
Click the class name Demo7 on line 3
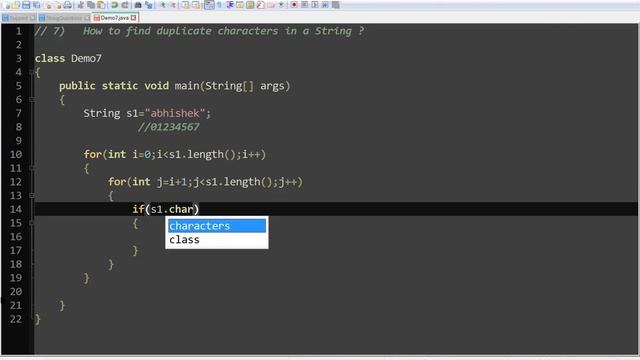point(86,58)
